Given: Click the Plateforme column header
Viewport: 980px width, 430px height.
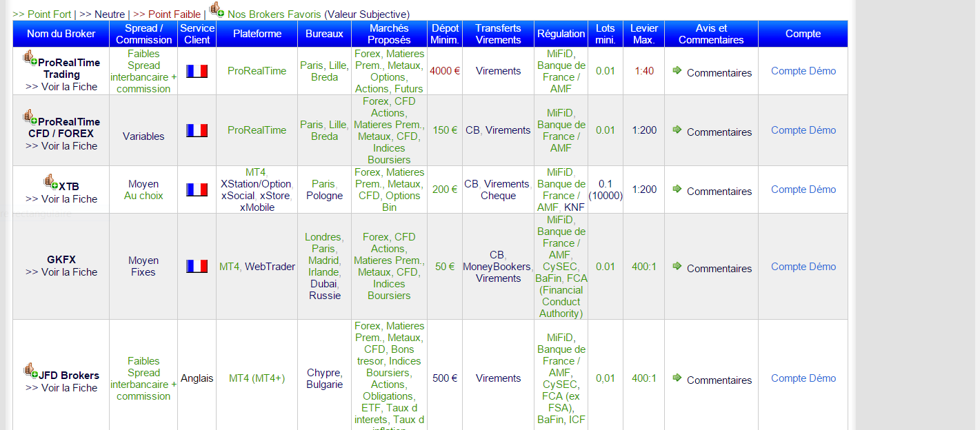Looking at the screenshot, I should point(257,34).
